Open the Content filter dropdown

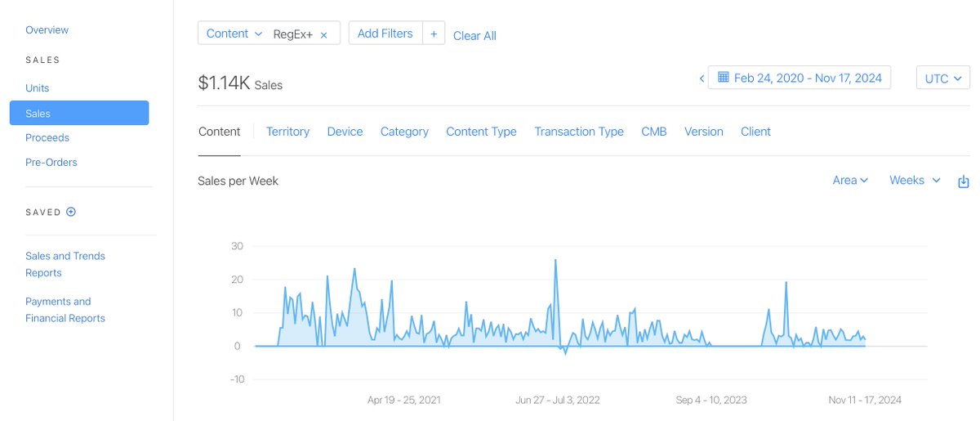point(234,34)
